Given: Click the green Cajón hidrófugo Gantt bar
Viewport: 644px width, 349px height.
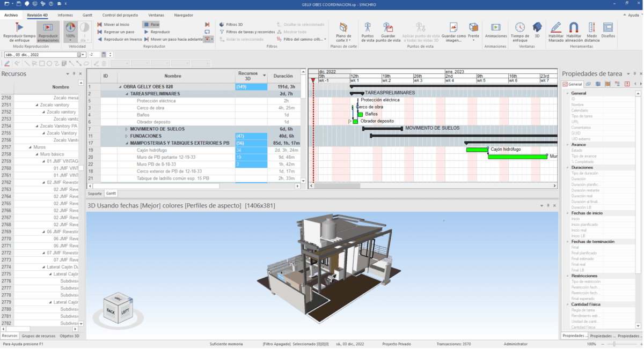Looking at the screenshot, I should [477, 150].
